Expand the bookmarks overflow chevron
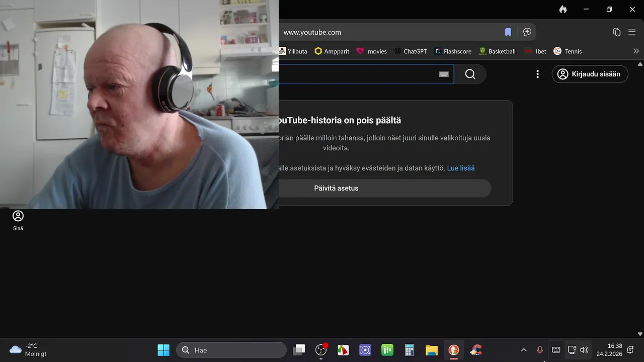 pyautogui.click(x=636, y=51)
